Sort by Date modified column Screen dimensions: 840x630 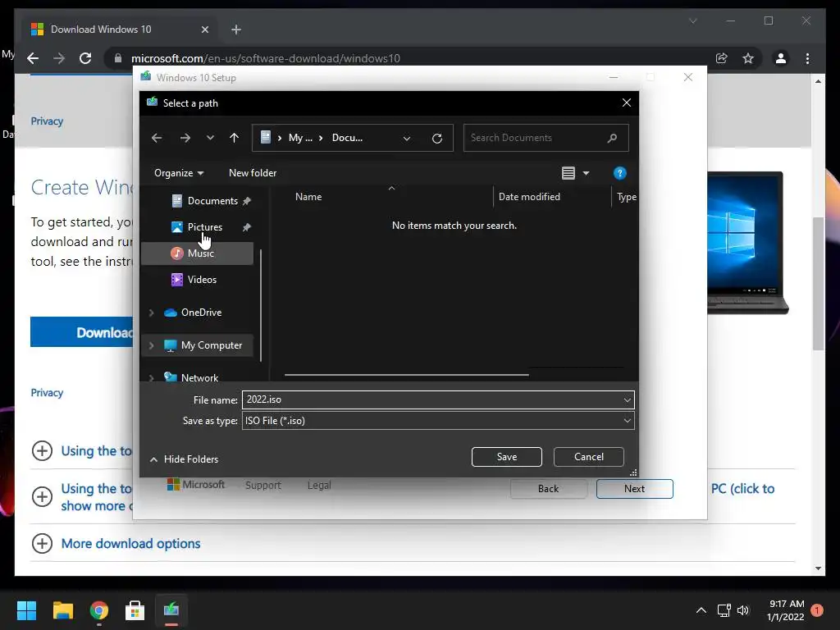[x=529, y=197]
